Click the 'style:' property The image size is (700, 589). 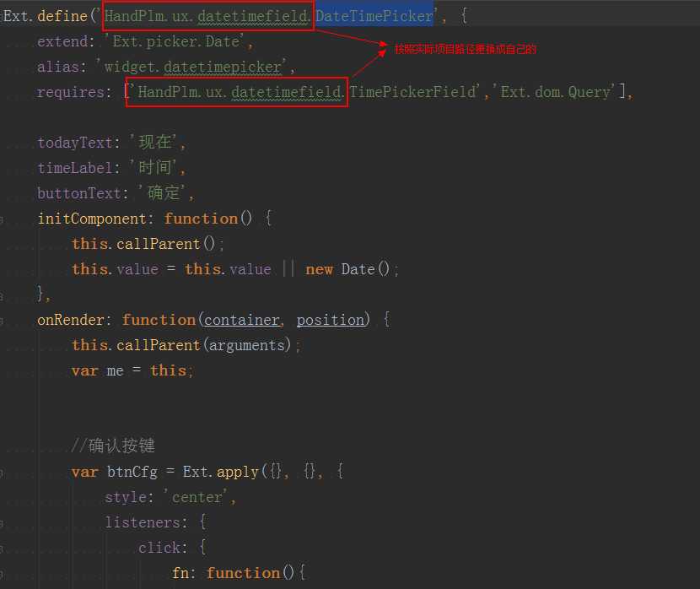point(130,497)
